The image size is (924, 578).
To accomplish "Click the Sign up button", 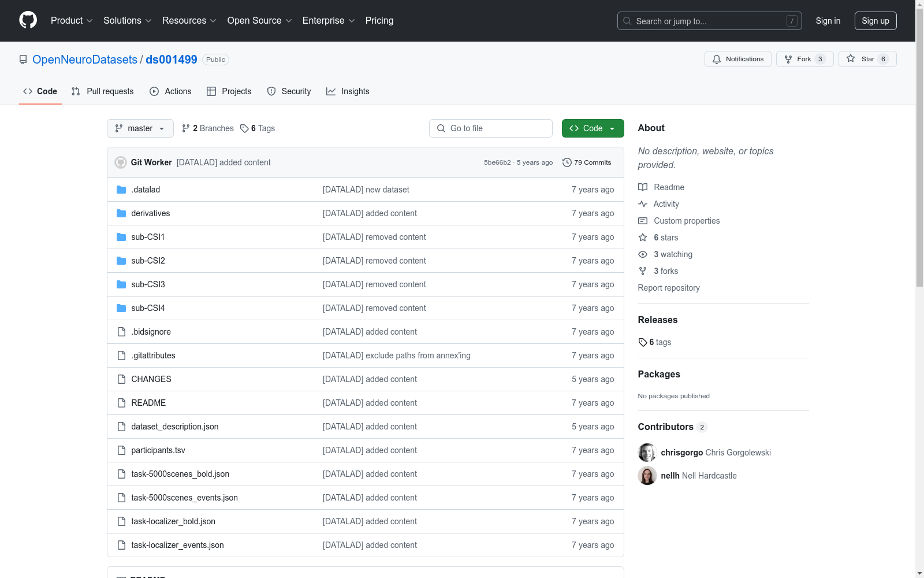I will pos(875,21).
